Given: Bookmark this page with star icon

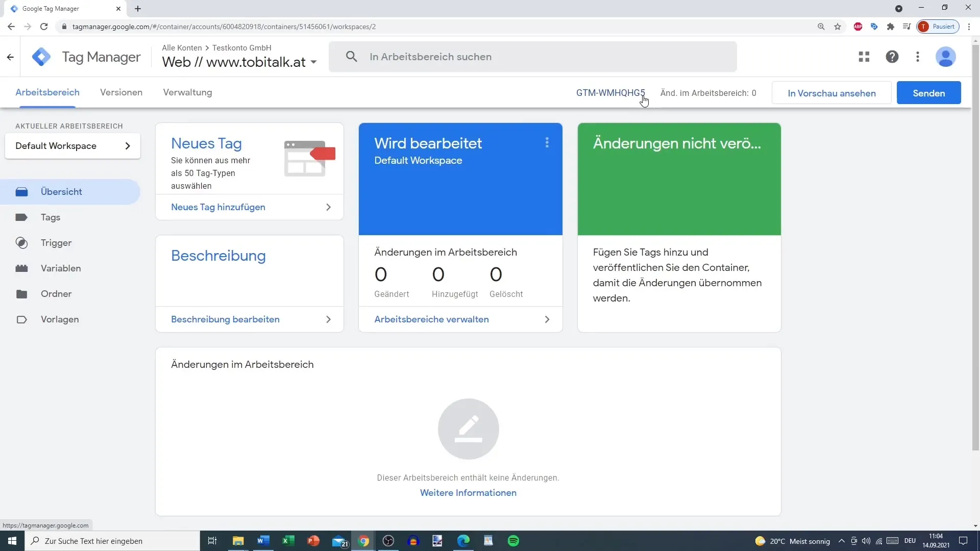Looking at the screenshot, I should pos(838,27).
